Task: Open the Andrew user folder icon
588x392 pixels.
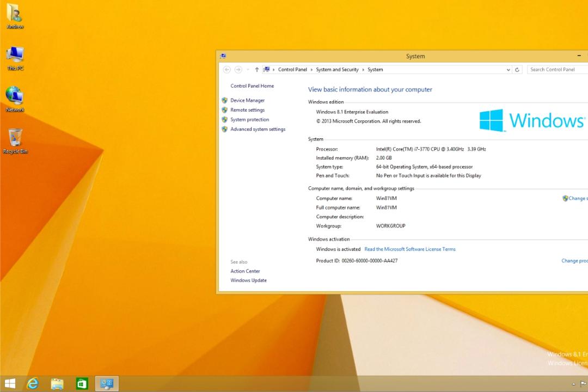Action: tap(15, 16)
